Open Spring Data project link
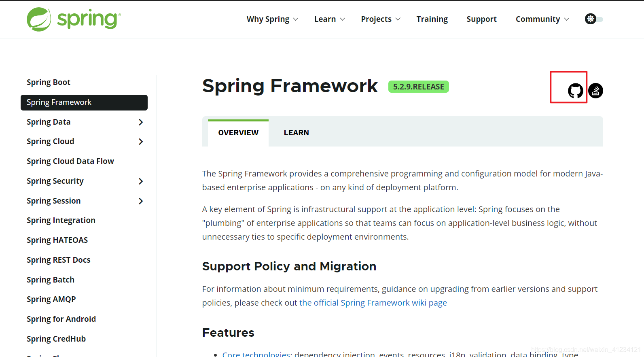 49,122
